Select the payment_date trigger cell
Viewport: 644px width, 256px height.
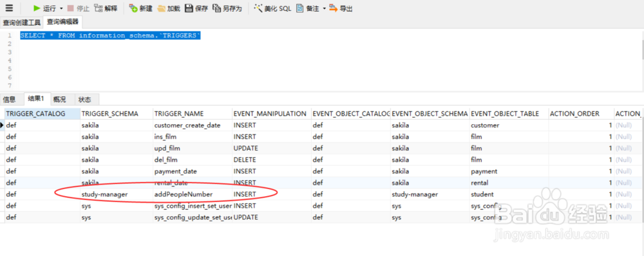192,171
